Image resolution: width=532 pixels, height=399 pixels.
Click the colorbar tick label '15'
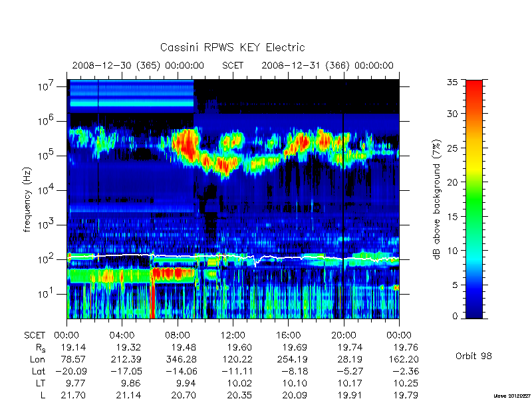(452, 216)
